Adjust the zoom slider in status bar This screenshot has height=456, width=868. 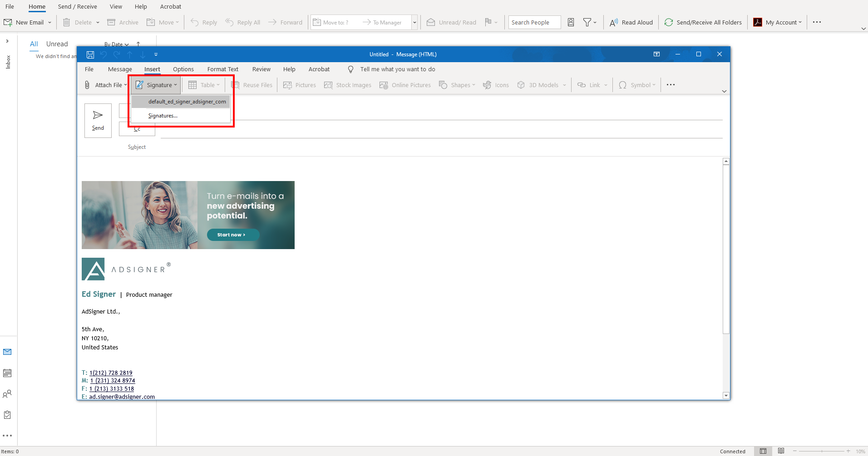tap(822, 451)
